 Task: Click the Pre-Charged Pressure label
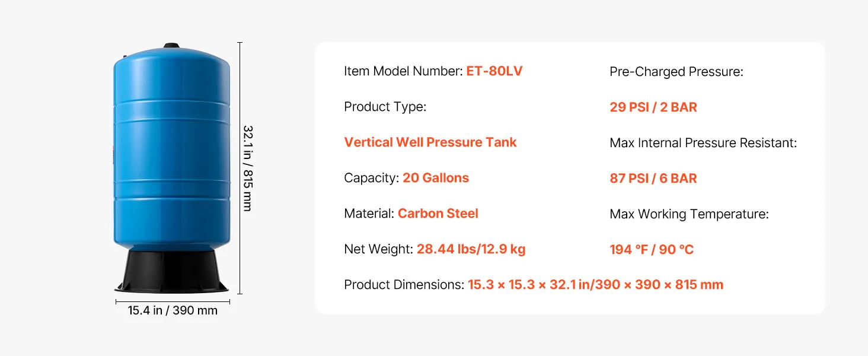tap(676, 72)
